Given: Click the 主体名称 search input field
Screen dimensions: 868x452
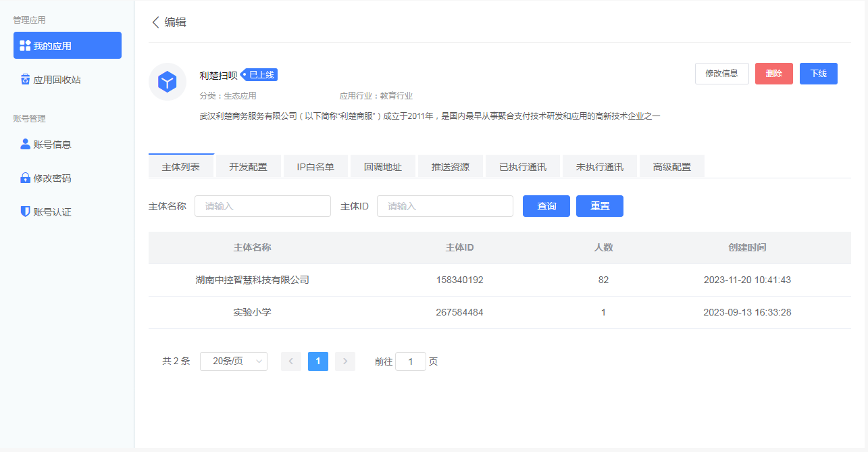Looking at the screenshot, I should coord(262,205).
